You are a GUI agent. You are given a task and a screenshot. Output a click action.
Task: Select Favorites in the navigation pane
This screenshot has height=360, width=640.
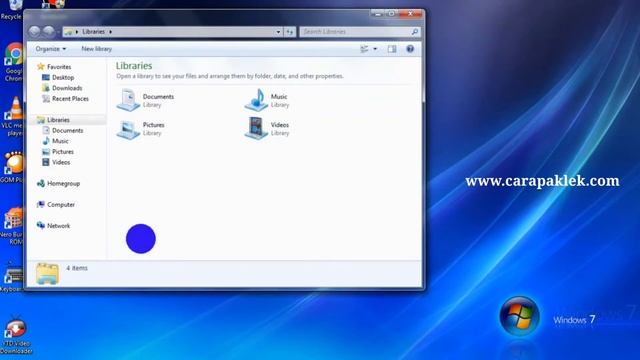tap(54, 67)
